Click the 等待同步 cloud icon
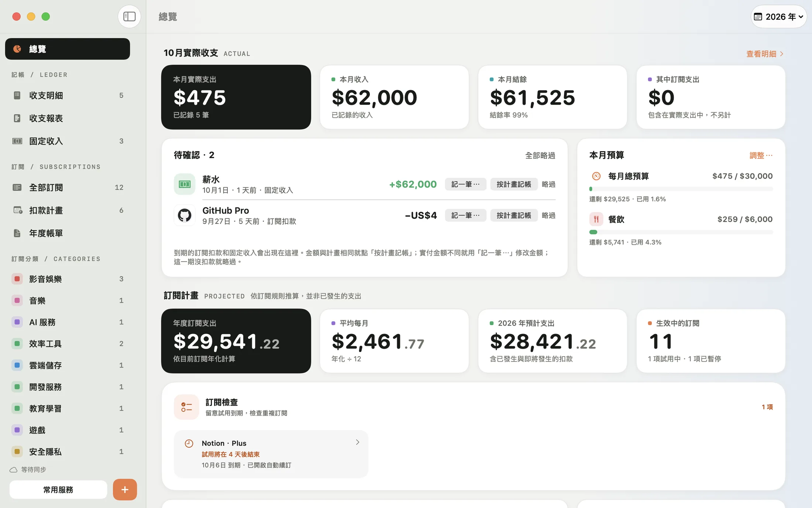This screenshot has height=508, width=812. (x=14, y=470)
